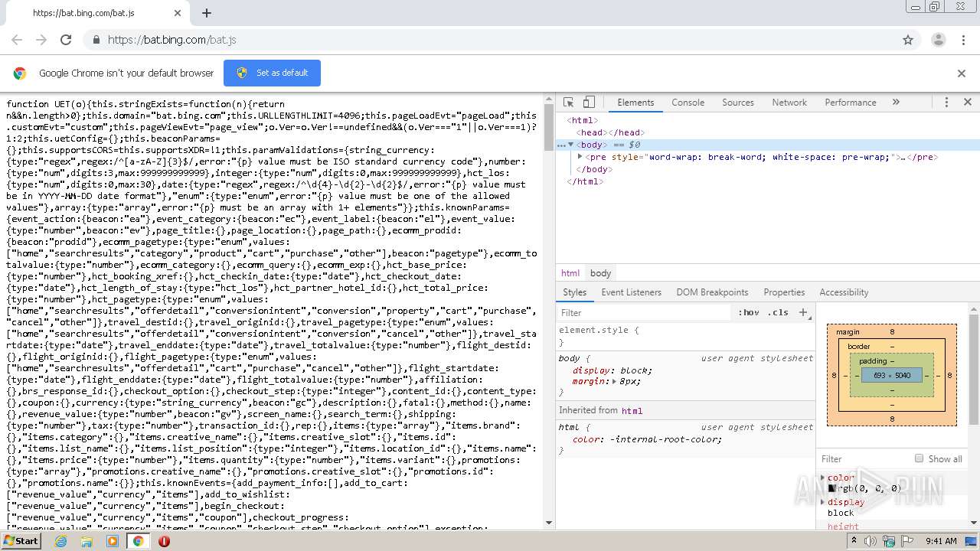Expand the pre element node
Viewport: 980px width, 551px height.
[580, 157]
